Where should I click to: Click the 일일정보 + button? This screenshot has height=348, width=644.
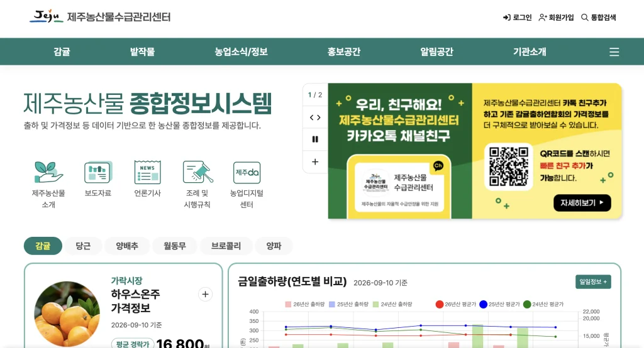point(593,281)
